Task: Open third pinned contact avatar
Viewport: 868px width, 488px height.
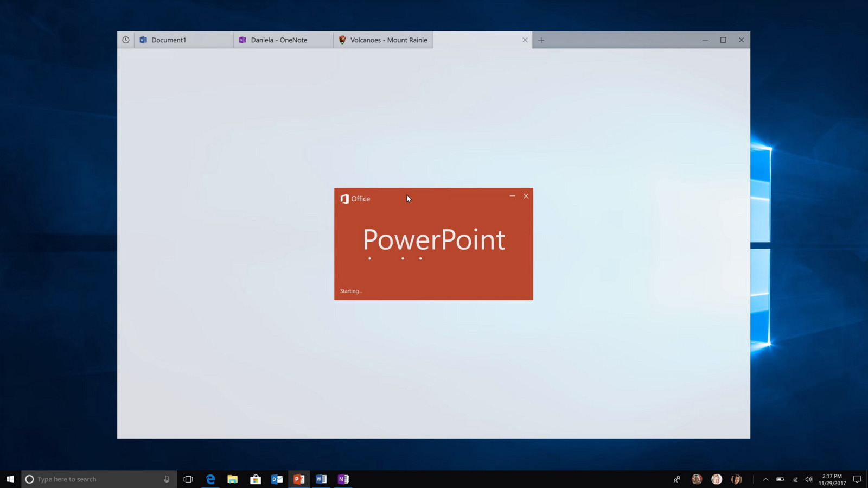Action: (x=736, y=479)
